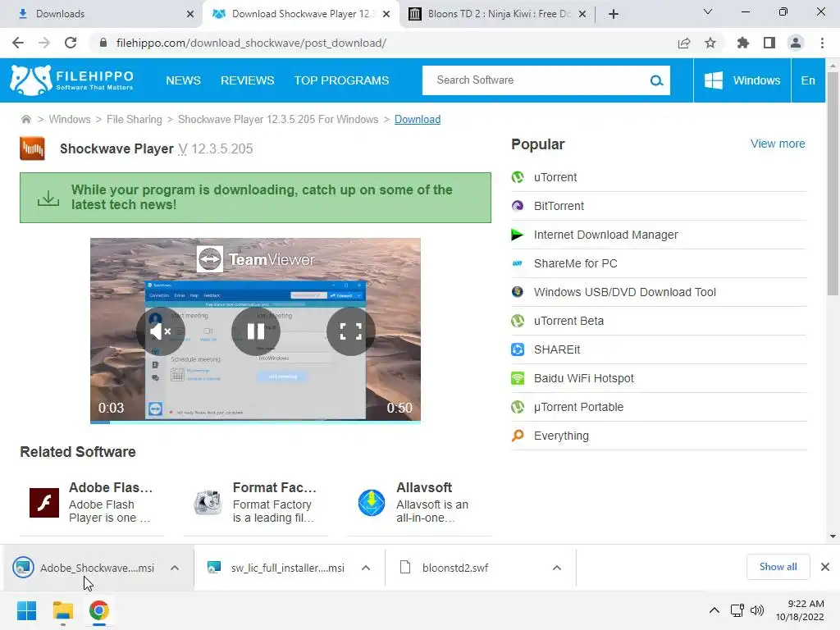840x630 pixels.
Task: Click the Shockwave Player orange icon
Action: click(x=32, y=148)
